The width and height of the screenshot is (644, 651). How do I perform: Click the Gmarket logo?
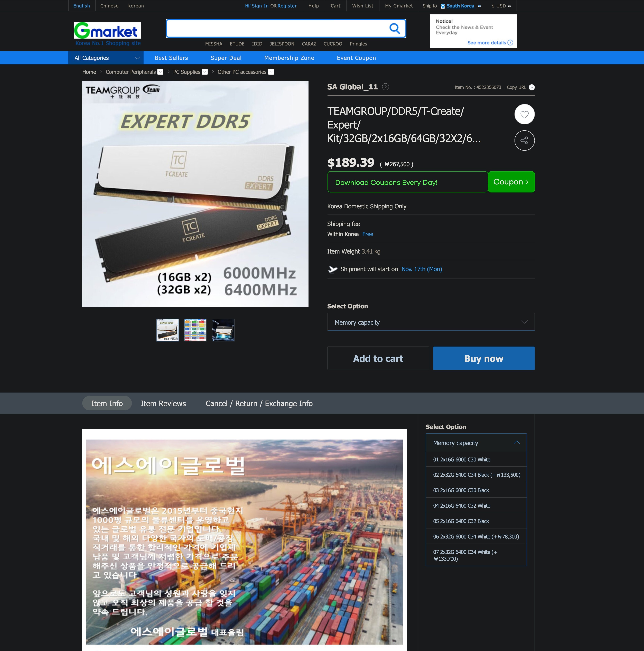(x=107, y=31)
